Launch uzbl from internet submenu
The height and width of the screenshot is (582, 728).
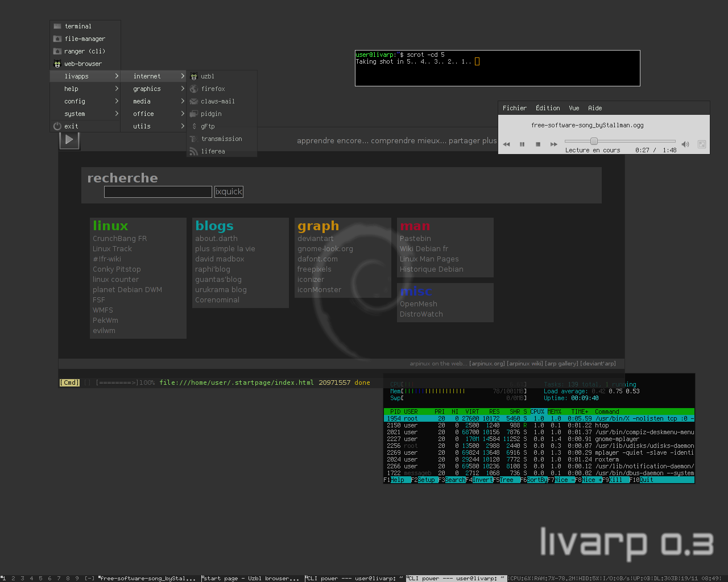pos(222,76)
